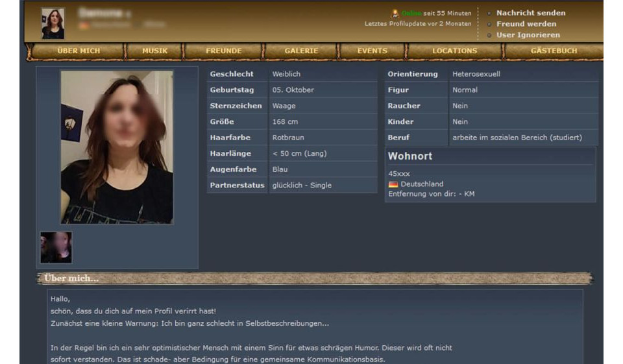Viewport: 623px width, 364px height.
Task: Click bullet icon beside User Ignorieren
Action: point(489,35)
